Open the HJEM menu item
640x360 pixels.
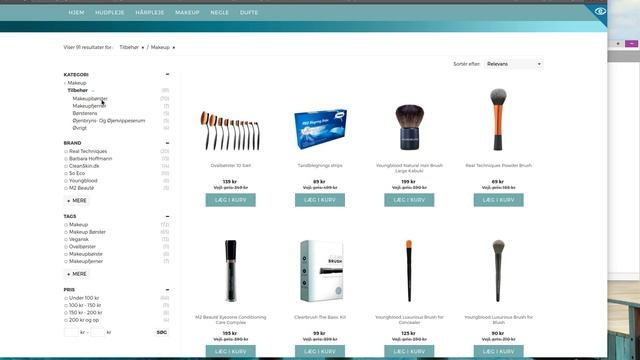pyautogui.click(x=76, y=13)
